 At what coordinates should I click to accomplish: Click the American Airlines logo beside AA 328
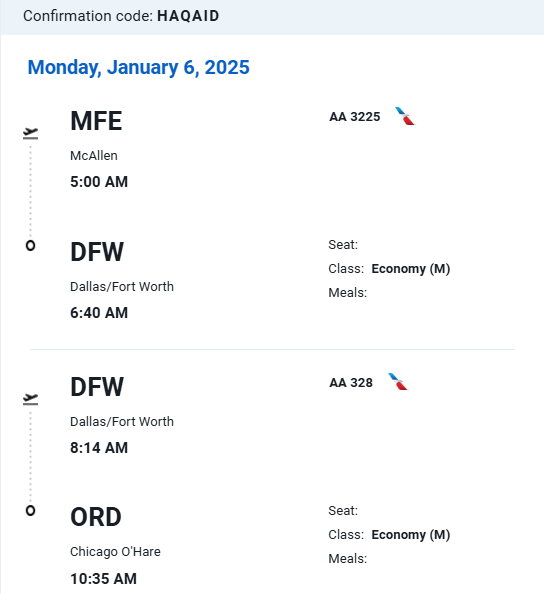(x=398, y=382)
